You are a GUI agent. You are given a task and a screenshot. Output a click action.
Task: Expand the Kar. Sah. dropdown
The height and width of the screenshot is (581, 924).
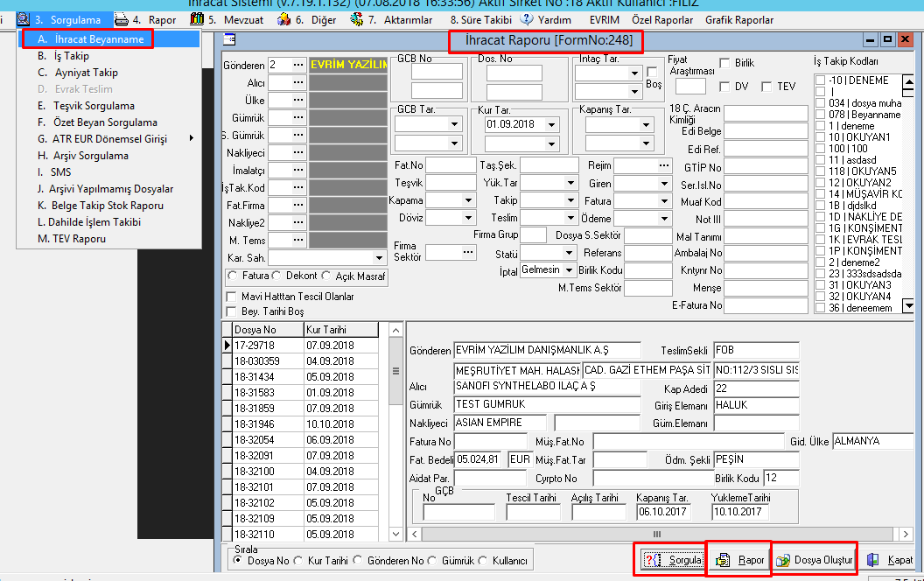pos(379,258)
